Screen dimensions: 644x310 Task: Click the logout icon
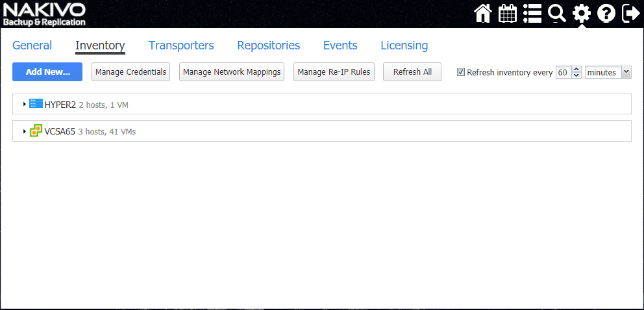click(630, 13)
